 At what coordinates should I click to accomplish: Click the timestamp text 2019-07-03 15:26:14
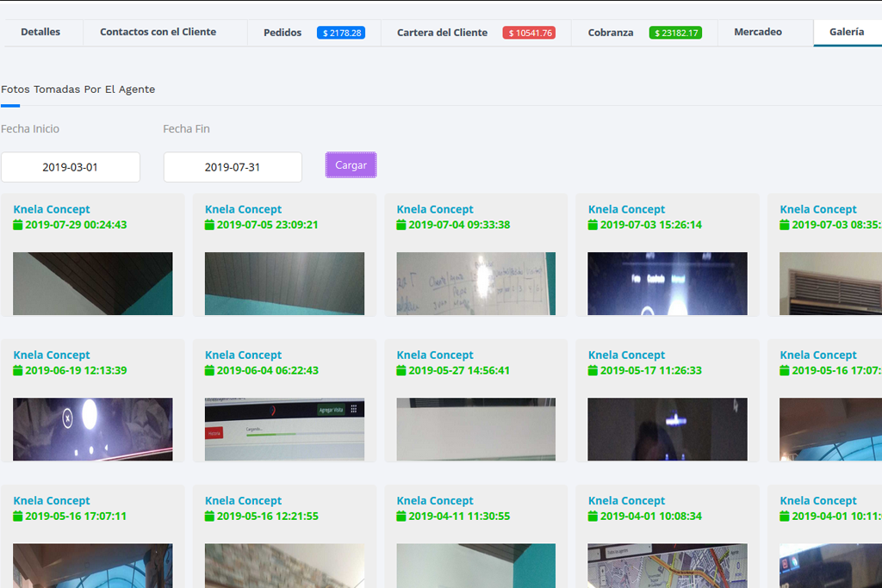tap(651, 225)
